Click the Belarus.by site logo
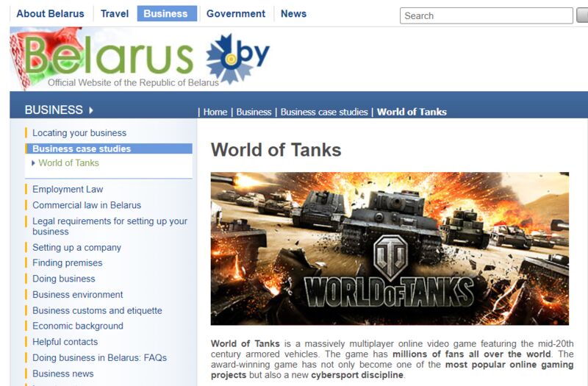 click(140, 59)
